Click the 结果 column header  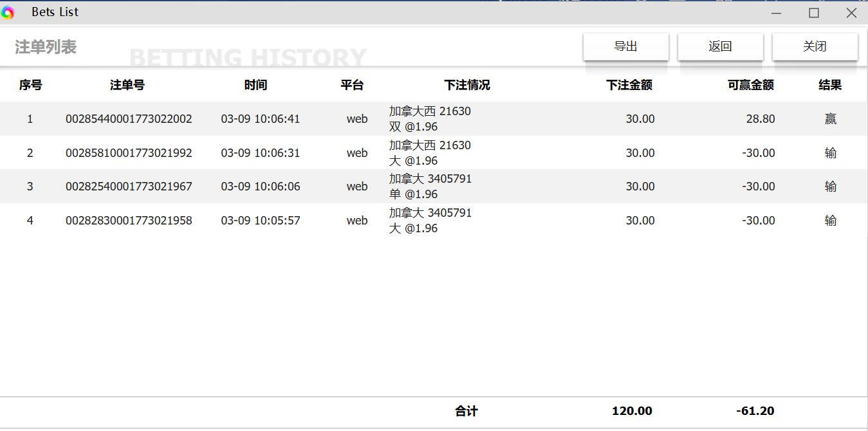[x=829, y=85]
